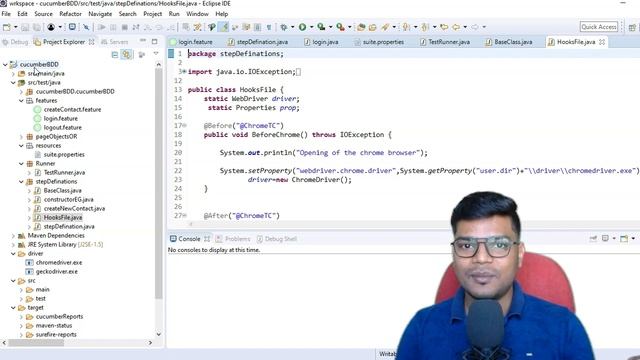This screenshot has width=640, height=360.
Task: Toggle the highlighted Mark Occurrences toolbar button
Action: [x=224, y=27]
